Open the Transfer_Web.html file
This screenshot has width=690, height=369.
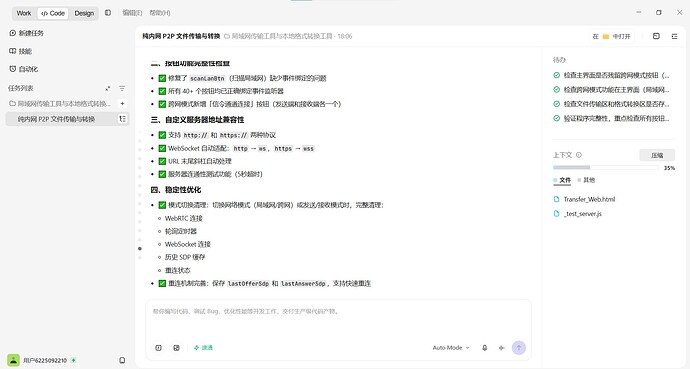coord(589,199)
